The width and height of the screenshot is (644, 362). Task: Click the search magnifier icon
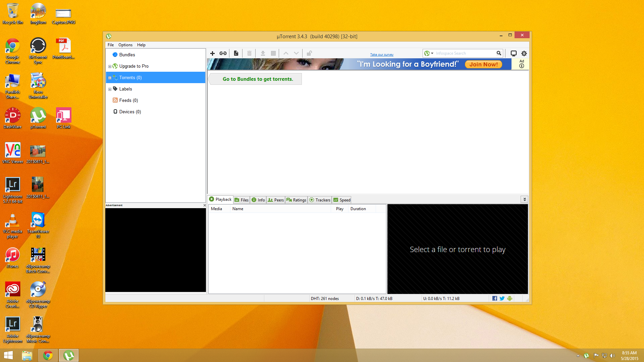coord(499,53)
